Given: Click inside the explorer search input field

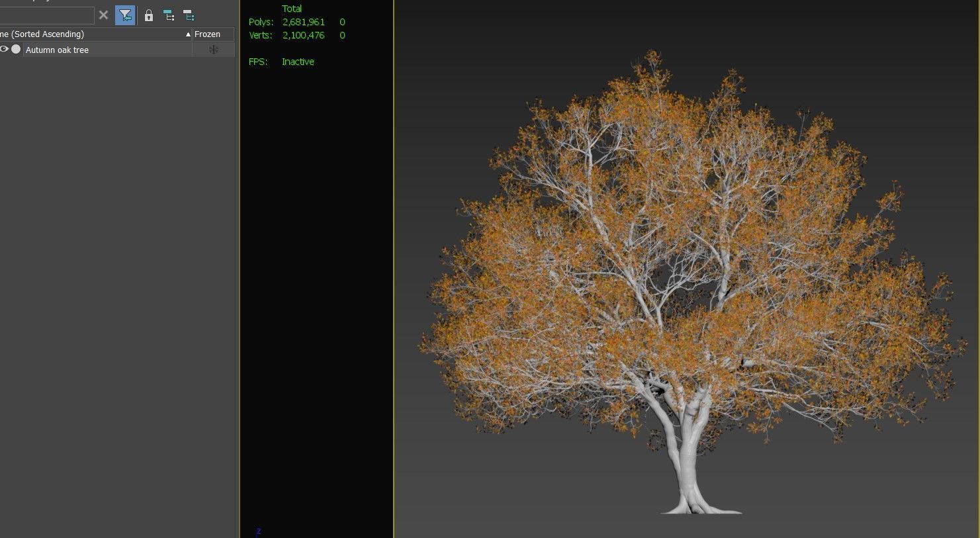Looking at the screenshot, I should (x=46, y=15).
